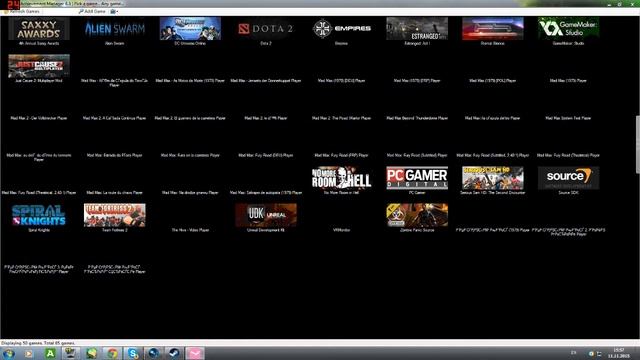Pick the No More Room in Hell logo
The image size is (640, 360).
(x=341, y=178)
